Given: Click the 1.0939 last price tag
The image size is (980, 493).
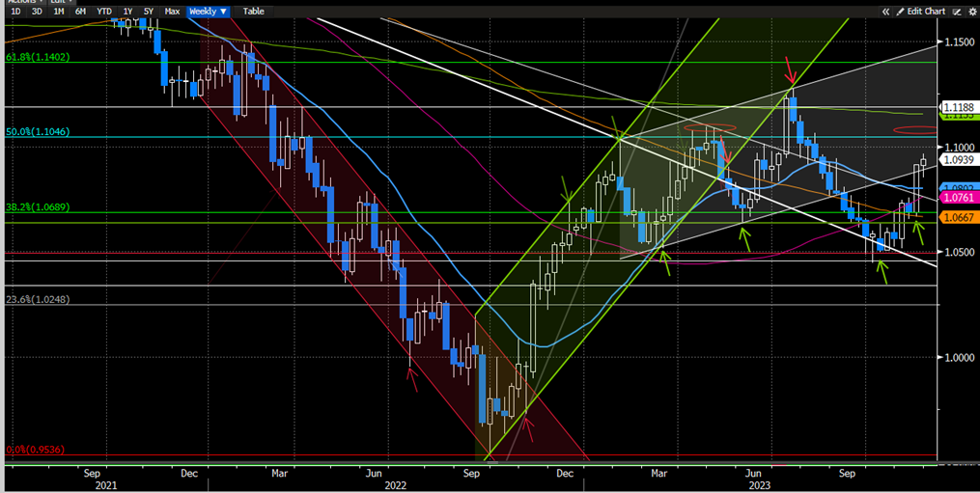Looking at the screenshot, I should (x=958, y=160).
